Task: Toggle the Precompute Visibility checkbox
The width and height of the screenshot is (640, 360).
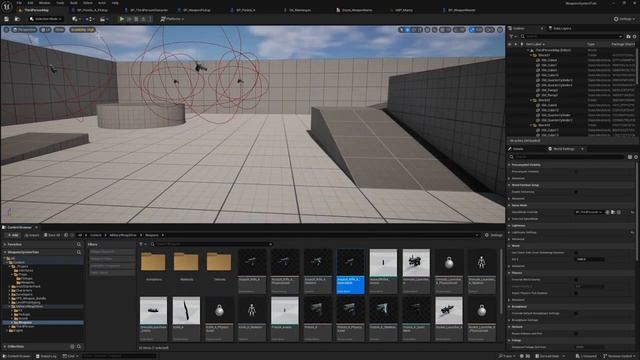Action: click(576, 171)
